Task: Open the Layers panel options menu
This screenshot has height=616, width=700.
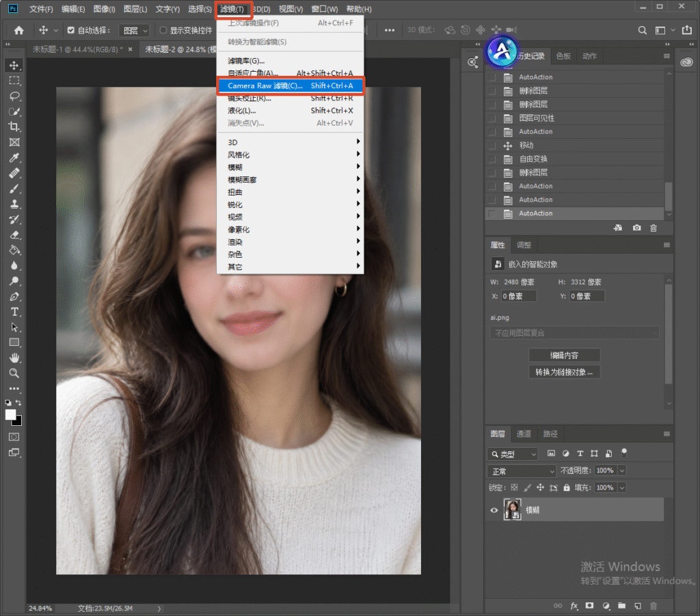Action: [x=667, y=433]
